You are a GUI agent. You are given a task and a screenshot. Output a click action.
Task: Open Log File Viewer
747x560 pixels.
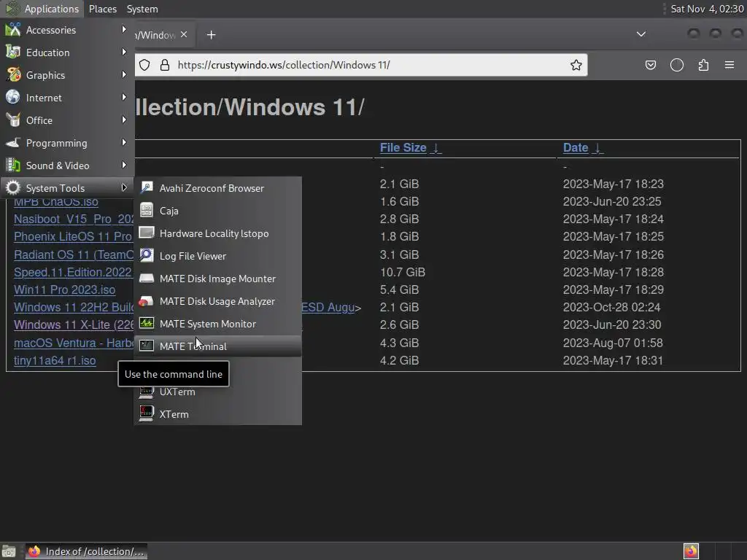[217, 256]
